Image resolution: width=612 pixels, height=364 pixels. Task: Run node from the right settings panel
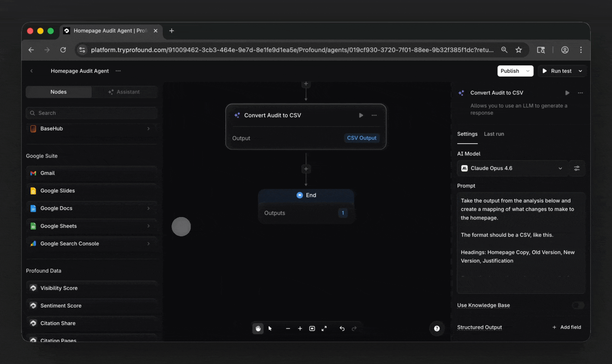(567, 93)
